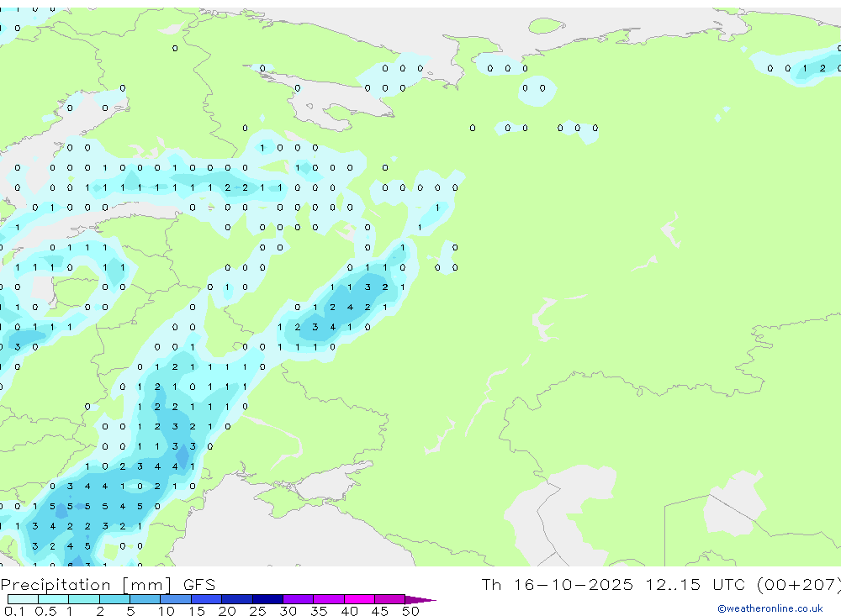
Task: Click the above-50 legend arrow tip
Action: point(421,600)
